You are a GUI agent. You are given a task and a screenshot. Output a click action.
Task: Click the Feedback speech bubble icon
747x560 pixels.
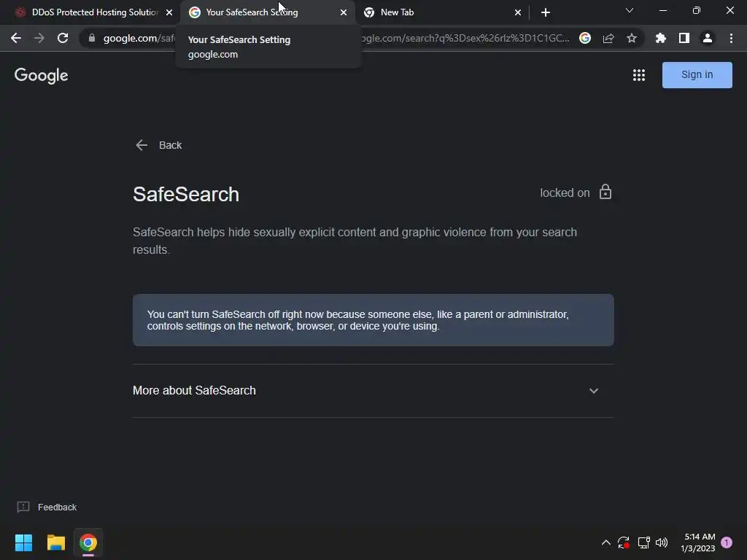click(x=23, y=507)
